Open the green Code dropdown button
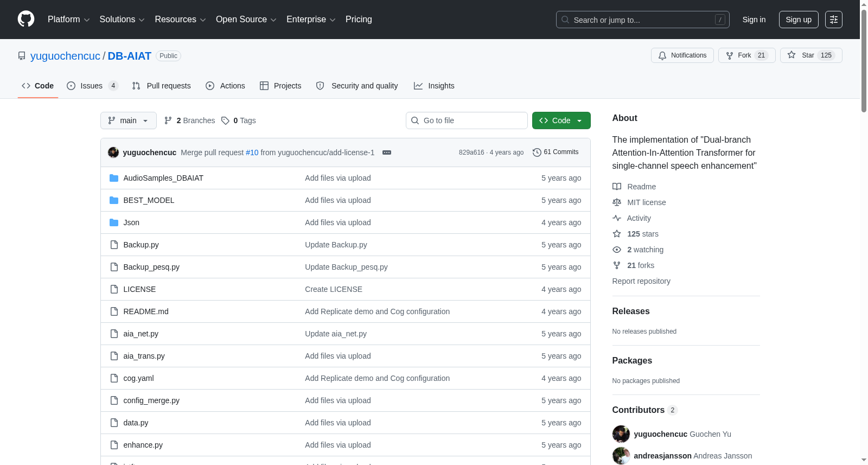868x465 pixels. pyautogui.click(x=561, y=120)
